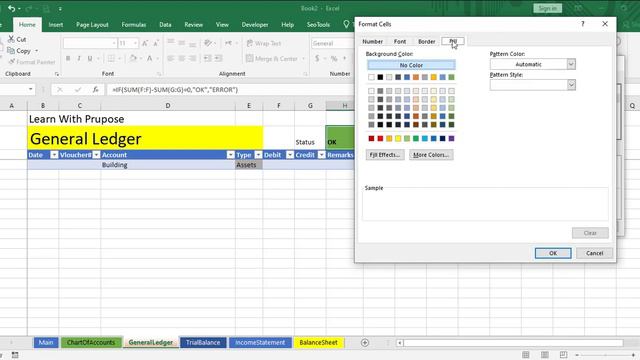Open the Border tab in Format Cells
The height and width of the screenshot is (360, 640).
[427, 41]
